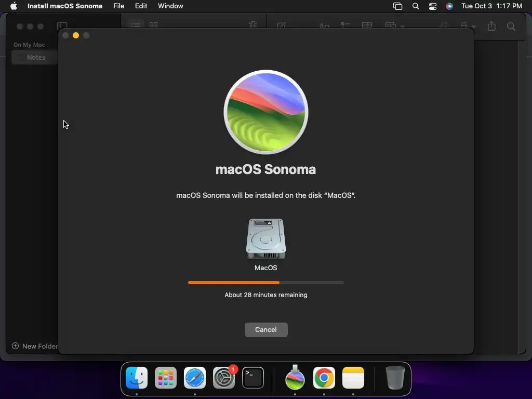Switch to list view in Notes toolbar

pyautogui.click(x=136, y=25)
